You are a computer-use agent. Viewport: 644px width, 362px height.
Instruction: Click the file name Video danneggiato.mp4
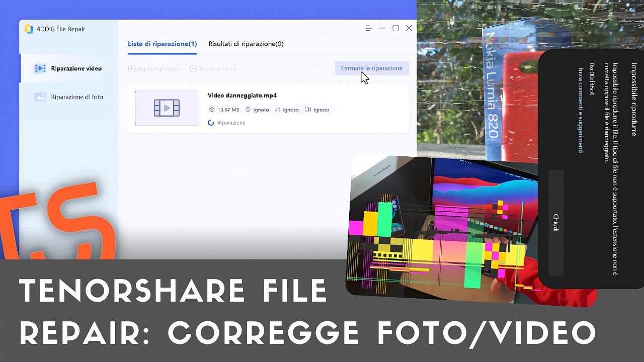tap(242, 96)
